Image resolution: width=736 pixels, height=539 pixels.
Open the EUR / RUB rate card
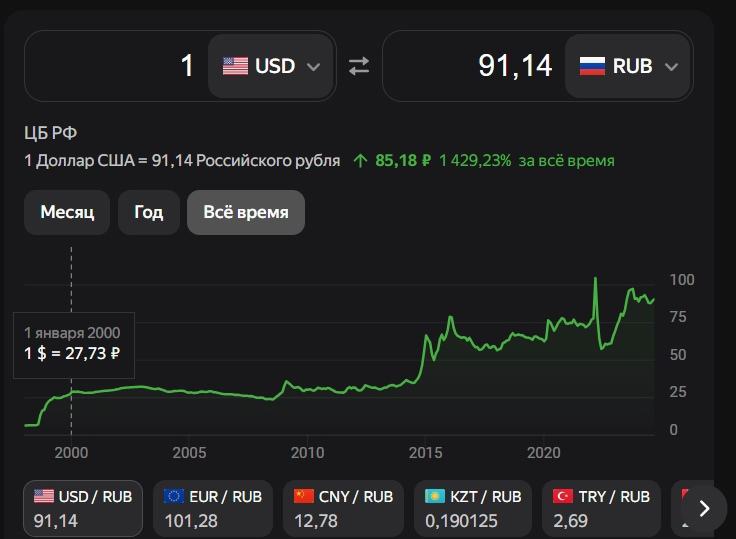point(212,508)
